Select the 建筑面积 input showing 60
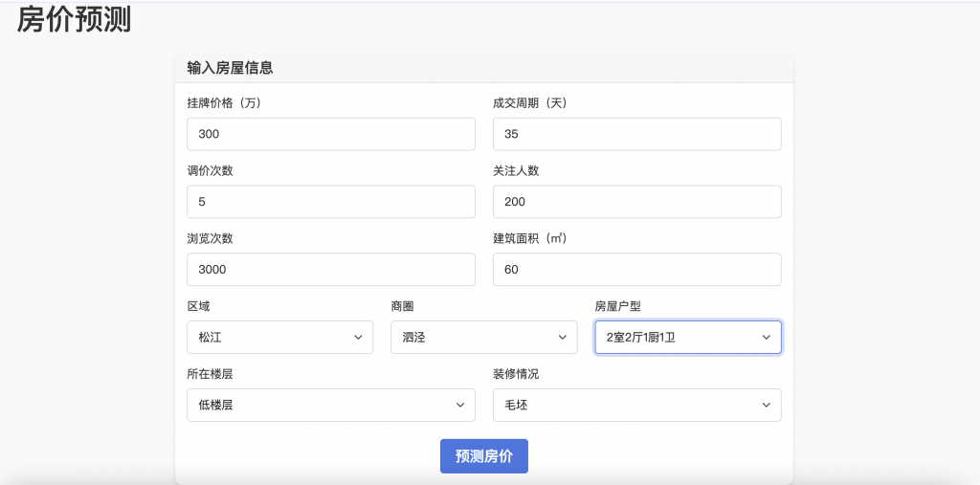 tap(636, 270)
